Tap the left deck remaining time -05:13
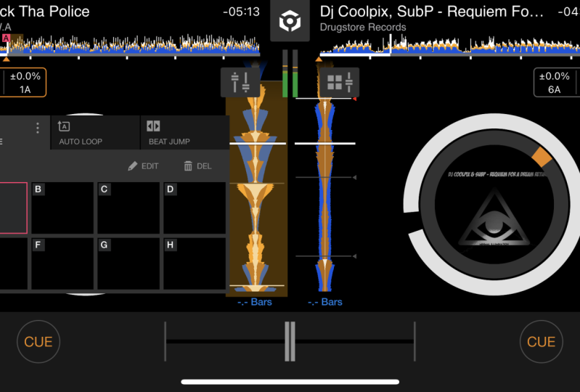 (x=241, y=12)
